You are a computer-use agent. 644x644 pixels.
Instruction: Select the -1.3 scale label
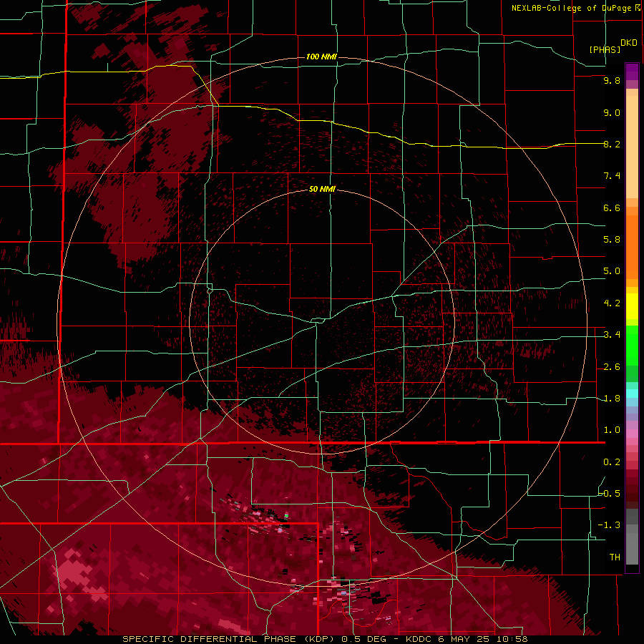click(x=610, y=525)
